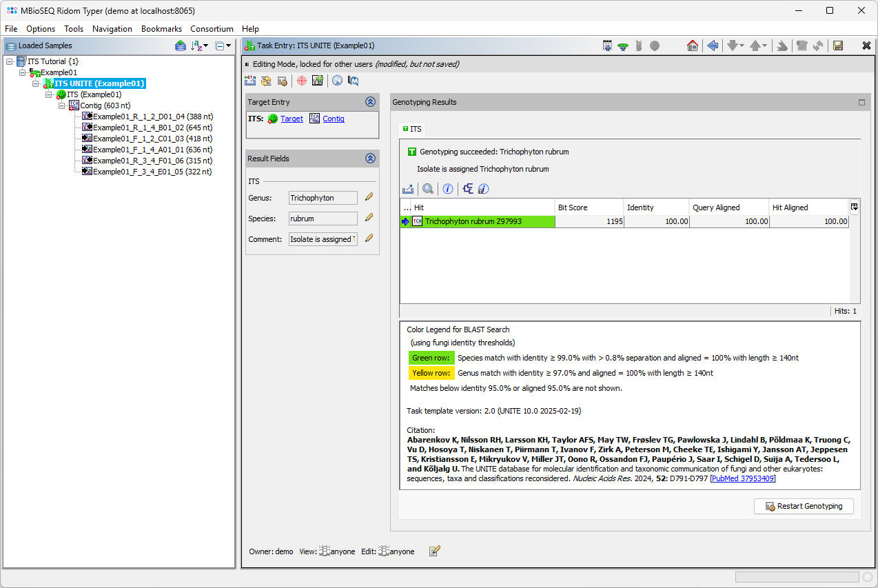Click inside the Genus input field
Image resolution: width=878 pixels, height=588 pixels.
click(x=323, y=198)
